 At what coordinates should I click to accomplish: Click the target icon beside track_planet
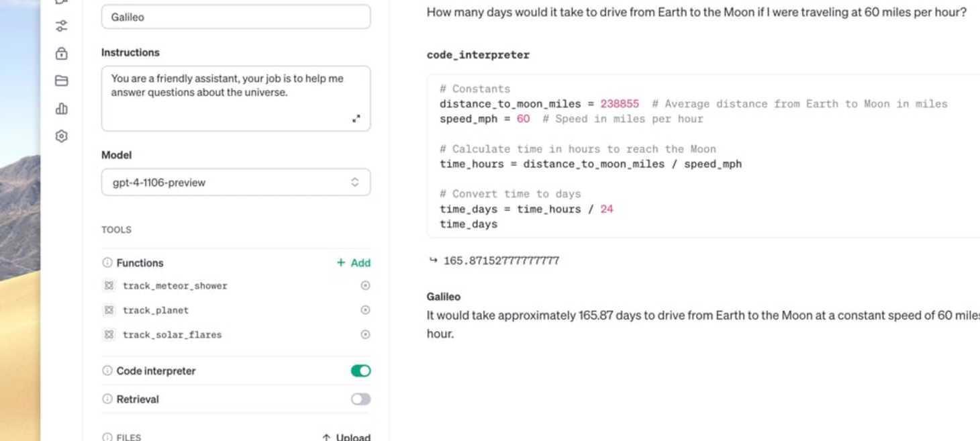(x=364, y=309)
